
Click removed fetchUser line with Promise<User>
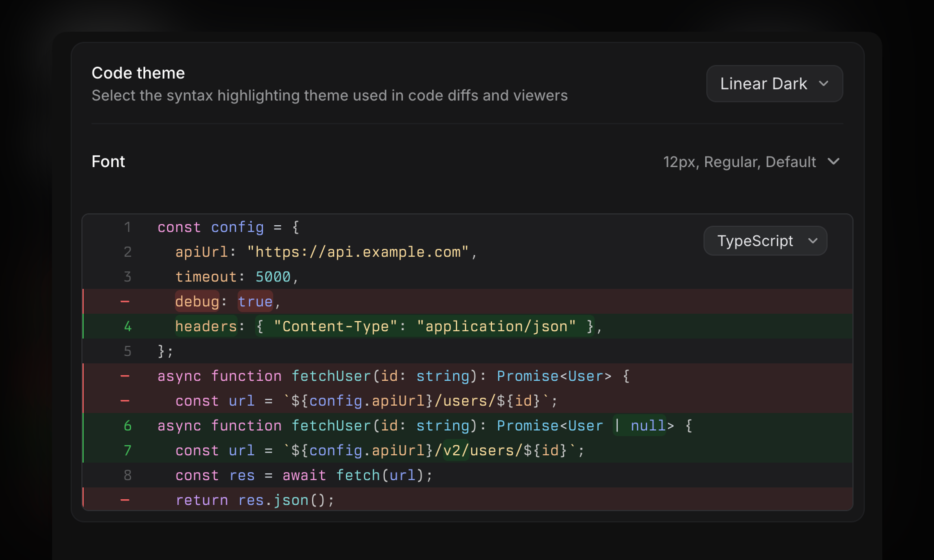[x=468, y=376]
